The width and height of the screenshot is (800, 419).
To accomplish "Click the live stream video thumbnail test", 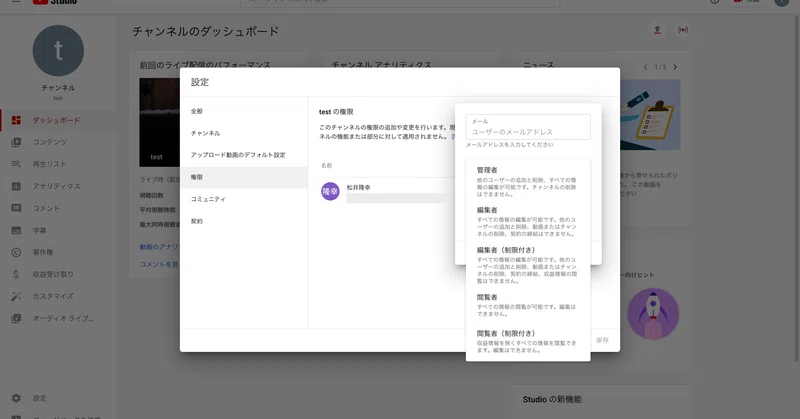I will [159, 122].
